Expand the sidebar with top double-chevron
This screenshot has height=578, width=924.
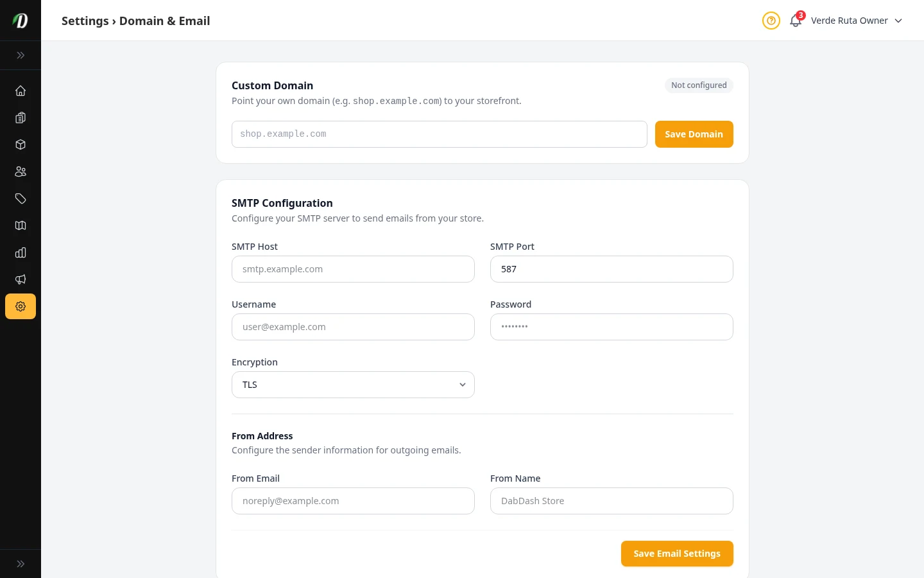[x=21, y=55]
